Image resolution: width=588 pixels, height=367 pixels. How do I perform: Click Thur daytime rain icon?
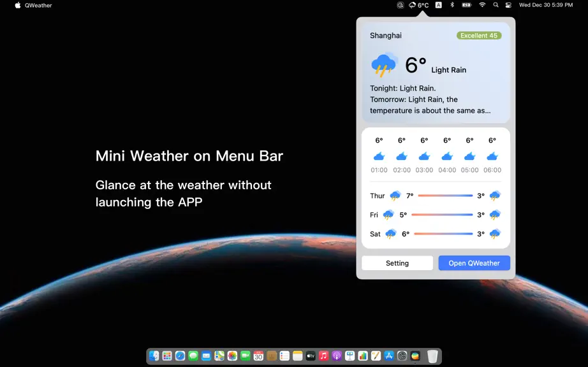coord(395,196)
